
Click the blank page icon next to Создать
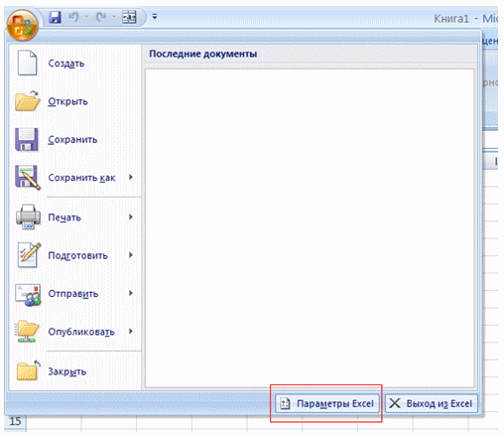tap(27, 63)
